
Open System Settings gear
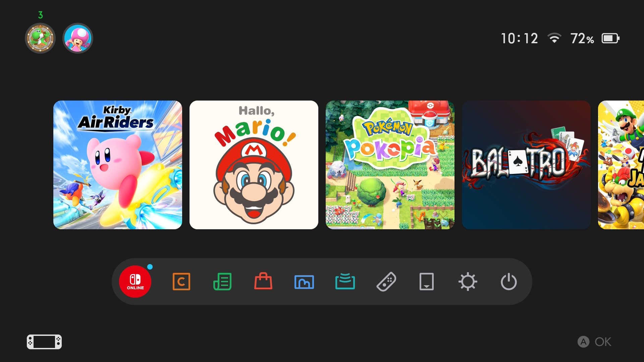click(468, 282)
